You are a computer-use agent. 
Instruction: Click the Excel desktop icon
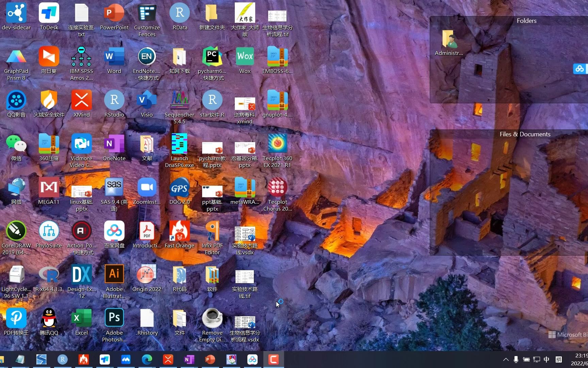(82, 322)
